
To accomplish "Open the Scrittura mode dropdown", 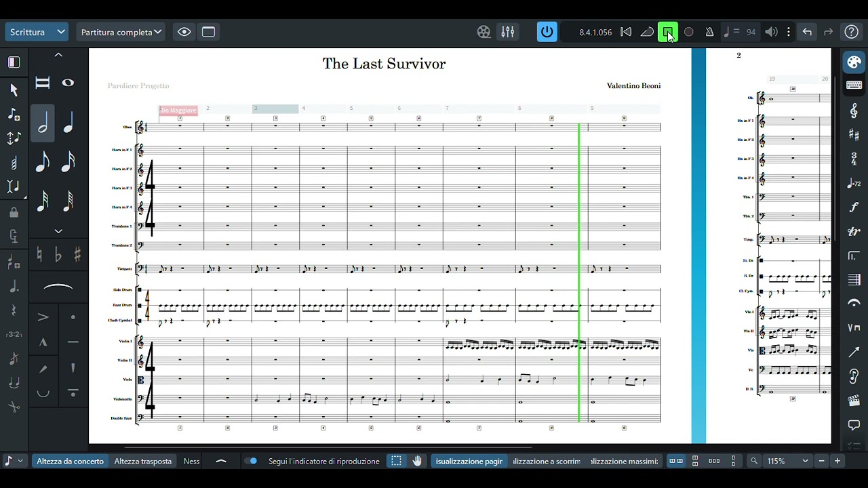I will (x=37, y=32).
